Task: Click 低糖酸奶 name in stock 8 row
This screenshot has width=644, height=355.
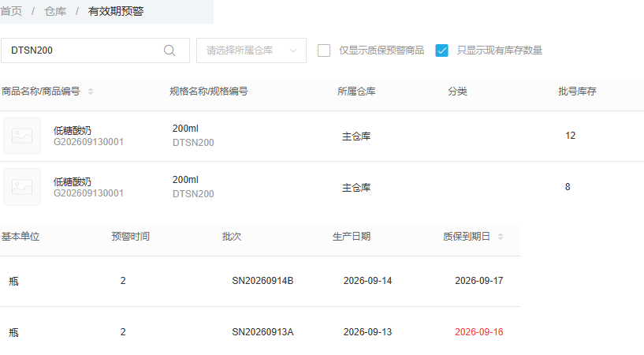Action: point(73,182)
